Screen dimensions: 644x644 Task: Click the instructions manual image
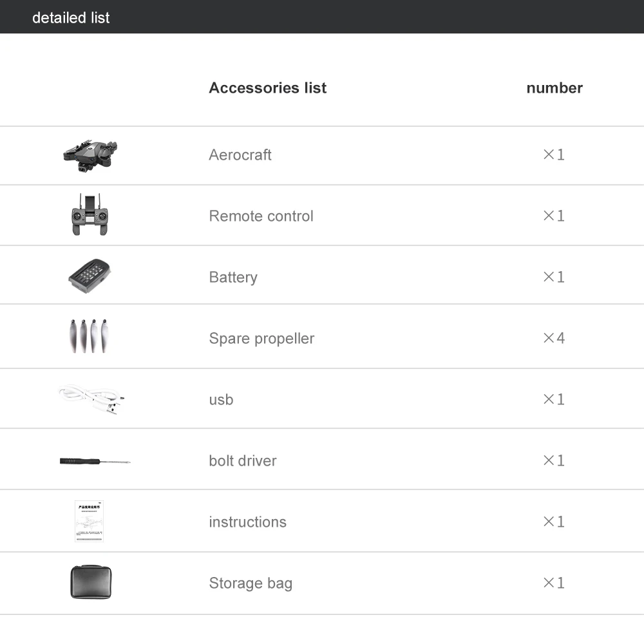pyautogui.click(x=89, y=521)
